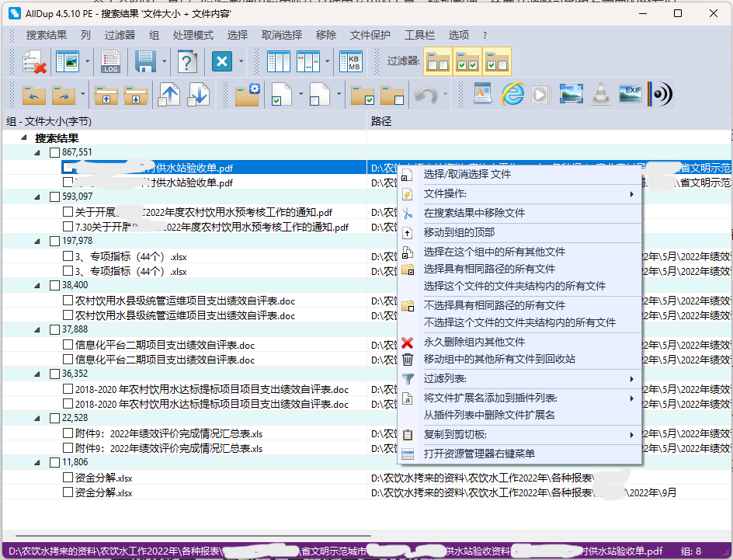Image resolution: width=733 pixels, height=560 pixels.
Task: Check the 7.30关于开展 pdf file checkbox
Action: click(68, 227)
